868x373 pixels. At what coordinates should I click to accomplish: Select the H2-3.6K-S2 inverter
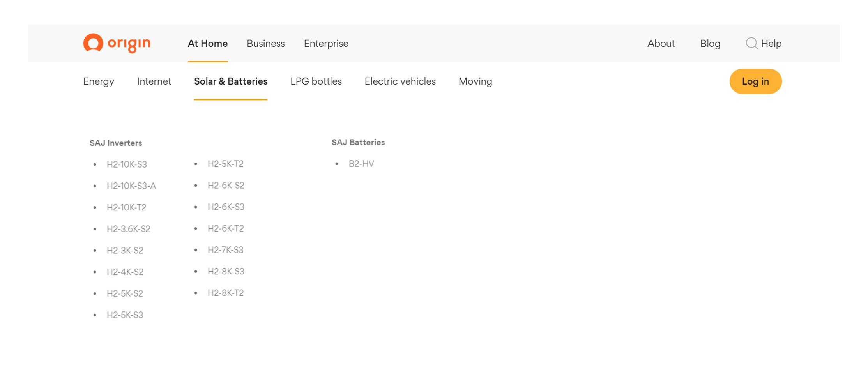(x=128, y=229)
